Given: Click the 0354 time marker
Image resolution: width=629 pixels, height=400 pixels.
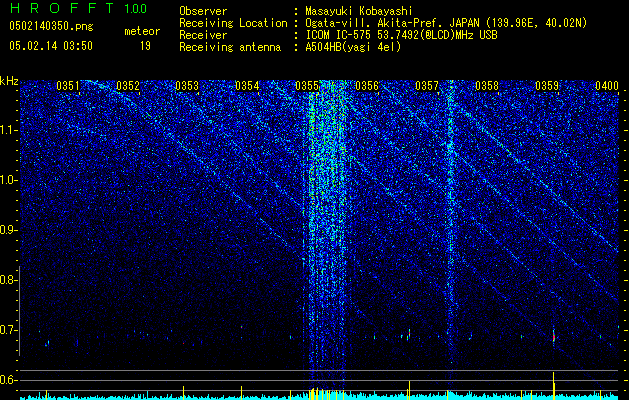Looking at the screenshot, I should click(247, 86).
